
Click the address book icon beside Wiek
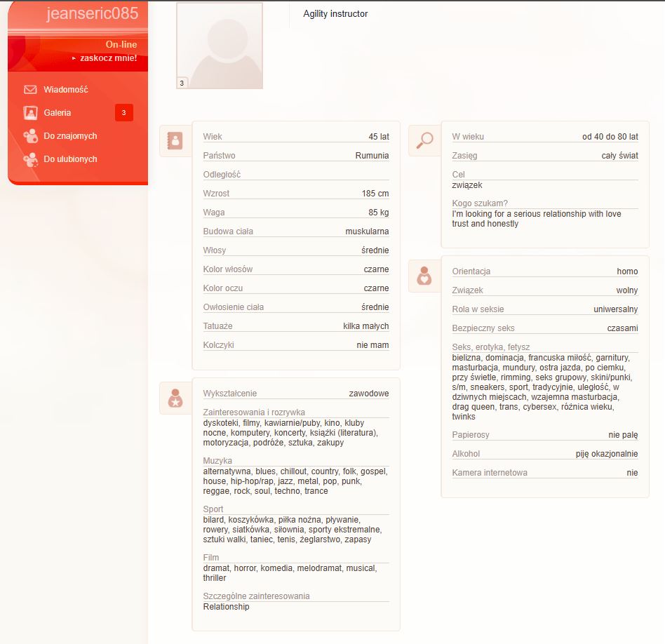click(x=175, y=140)
